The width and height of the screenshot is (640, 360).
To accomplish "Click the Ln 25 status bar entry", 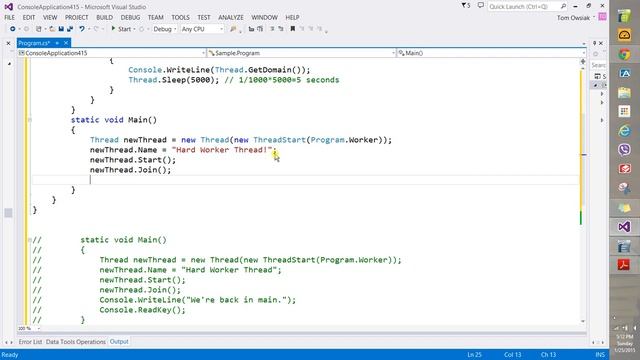I will point(475,355).
